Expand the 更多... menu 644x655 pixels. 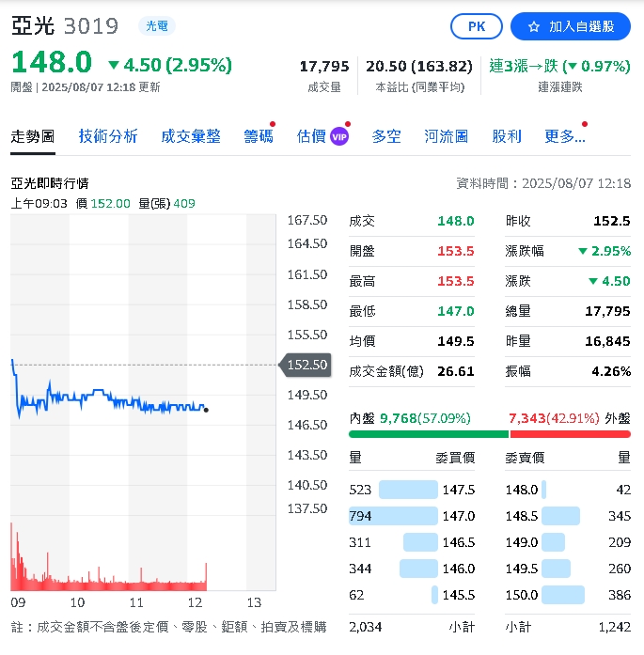[x=565, y=136]
